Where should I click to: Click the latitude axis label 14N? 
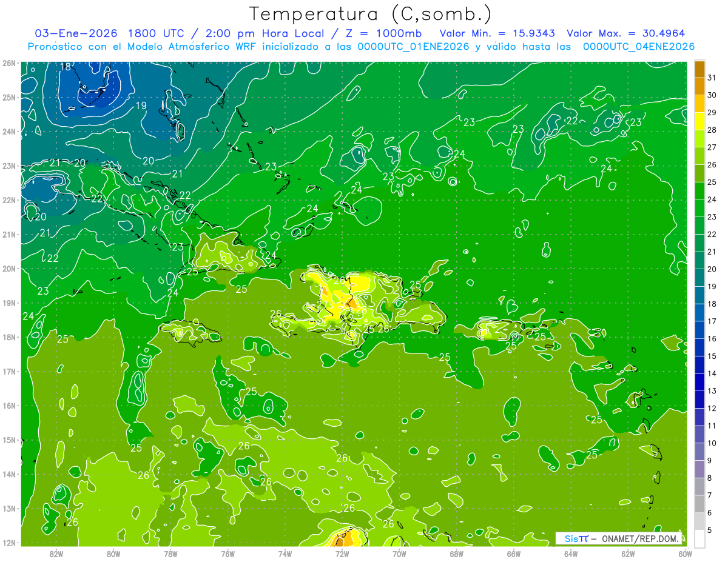pyautogui.click(x=9, y=474)
